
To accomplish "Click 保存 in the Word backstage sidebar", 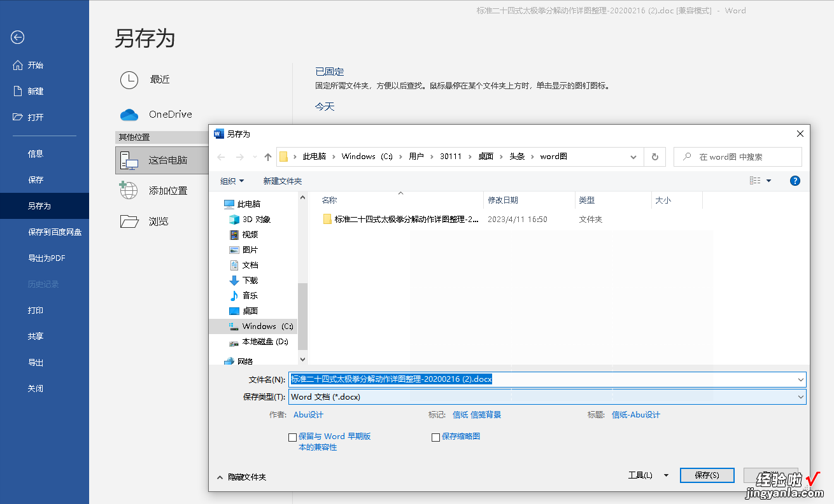I will [36, 179].
